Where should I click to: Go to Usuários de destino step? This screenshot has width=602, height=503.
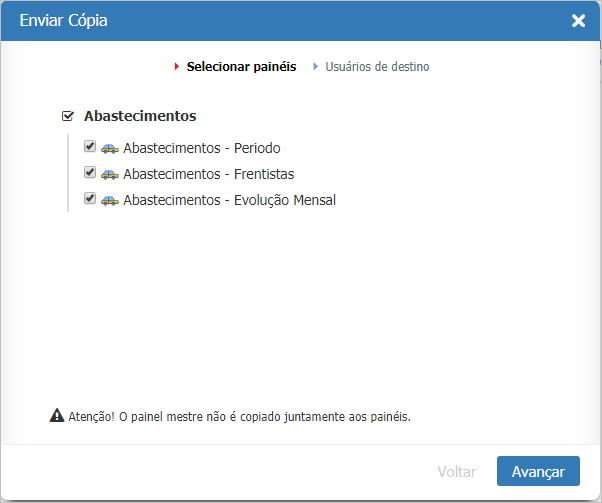pos(377,67)
